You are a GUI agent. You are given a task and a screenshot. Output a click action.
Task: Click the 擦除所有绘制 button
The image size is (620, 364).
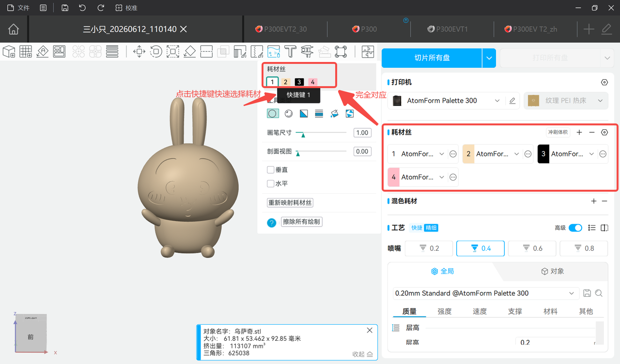301,222
